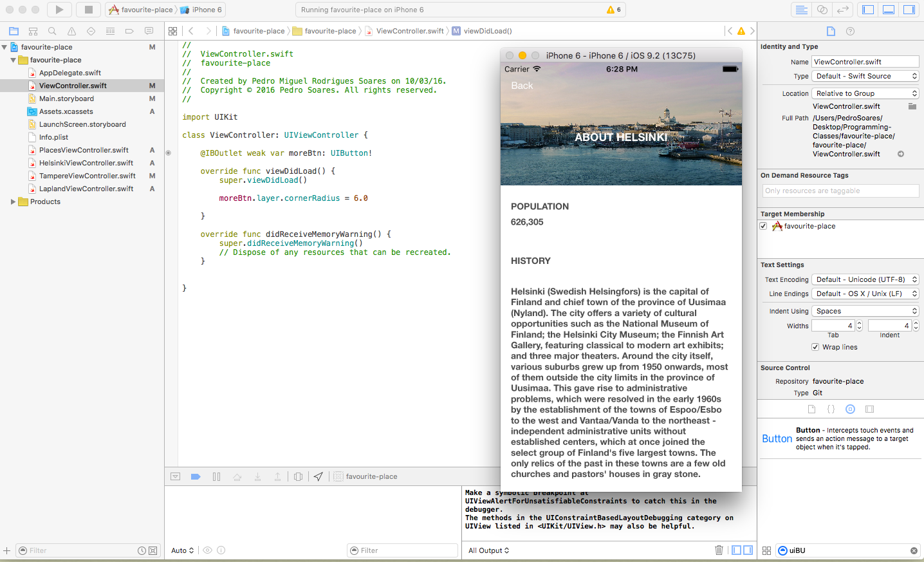Open Info.plist file
Viewport: 924px width, 562px height.
coord(53,137)
